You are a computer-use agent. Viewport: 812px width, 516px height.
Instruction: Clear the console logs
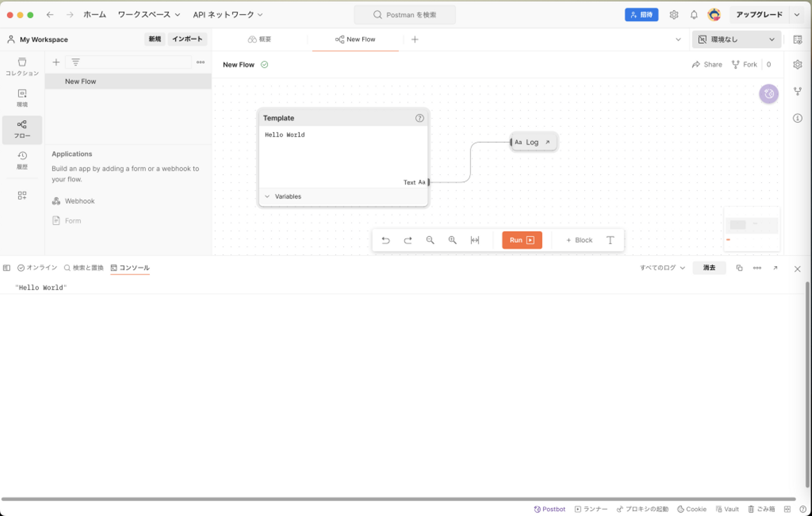709,268
